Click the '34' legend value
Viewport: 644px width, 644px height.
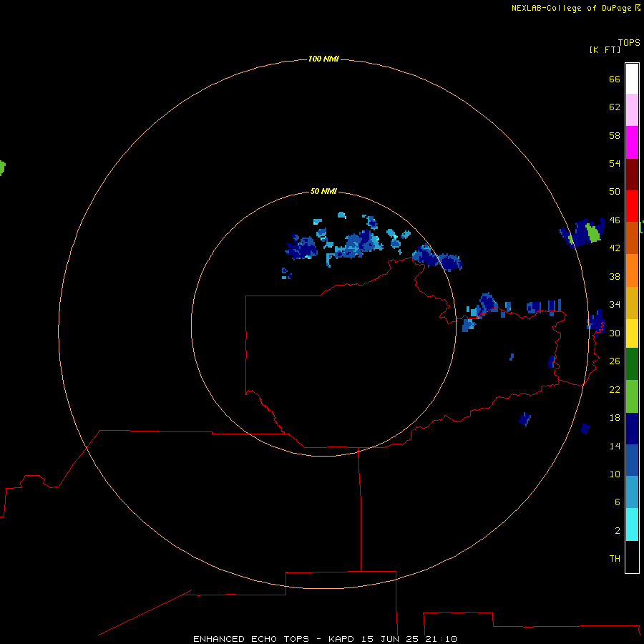[615, 305]
